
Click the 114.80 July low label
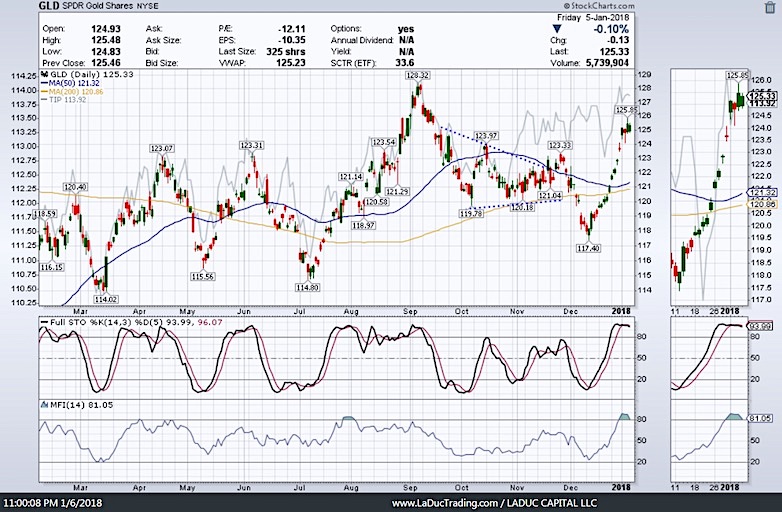coord(307,287)
